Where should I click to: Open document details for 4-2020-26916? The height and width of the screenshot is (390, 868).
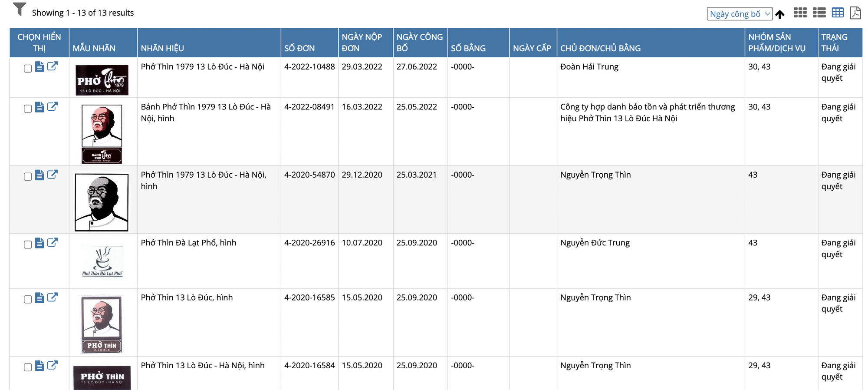point(39,243)
